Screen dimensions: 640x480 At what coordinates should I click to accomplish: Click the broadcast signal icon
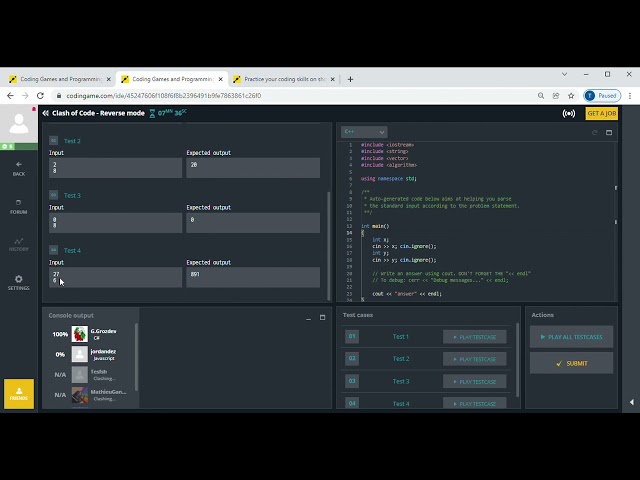[x=569, y=113]
